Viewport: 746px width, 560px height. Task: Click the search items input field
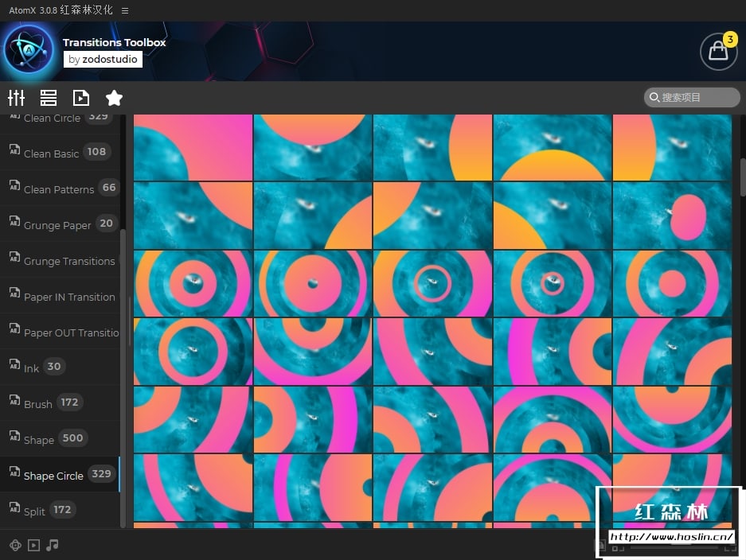click(x=692, y=98)
